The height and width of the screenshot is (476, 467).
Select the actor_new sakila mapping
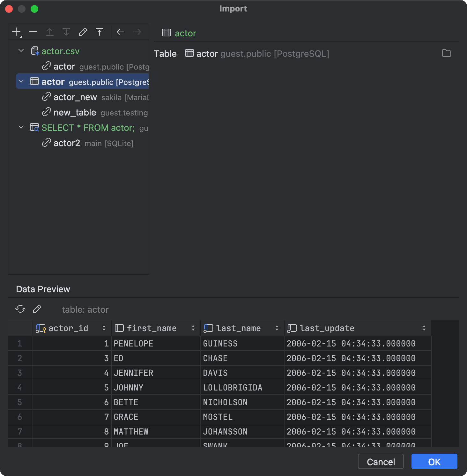point(75,97)
